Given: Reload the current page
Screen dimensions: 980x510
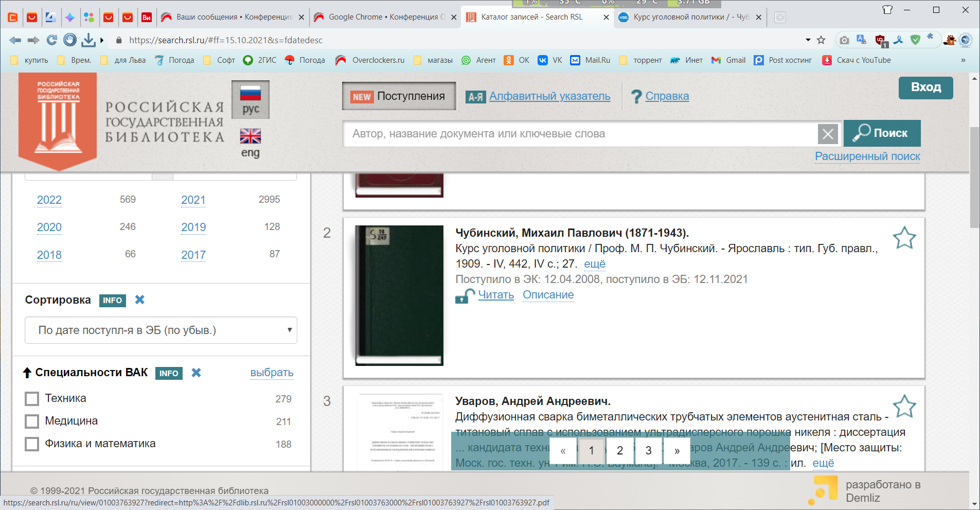Looking at the screenshot, I should click(x=51, y=40).
